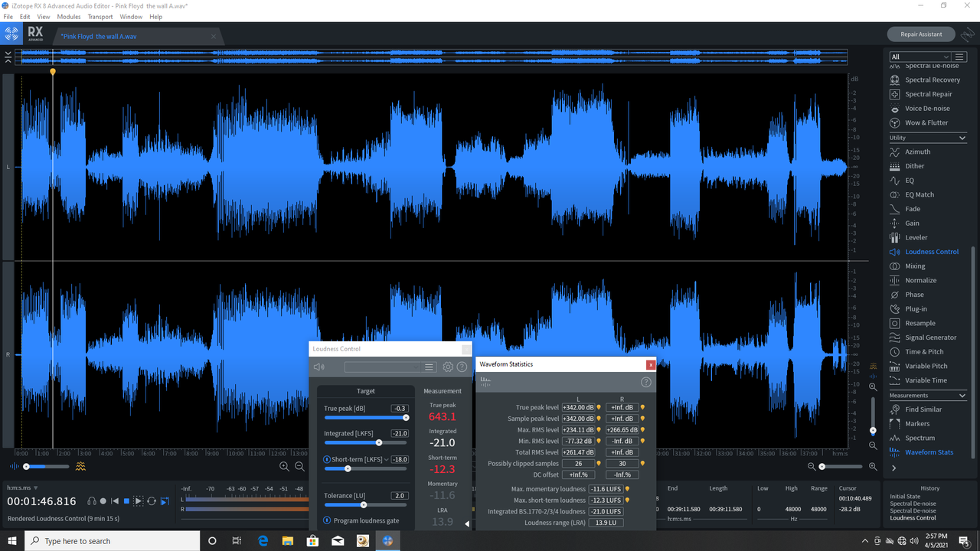The width and height of the screenshot is (980, 551).
Task: Open the Markers panel
Action: point(910,424)
